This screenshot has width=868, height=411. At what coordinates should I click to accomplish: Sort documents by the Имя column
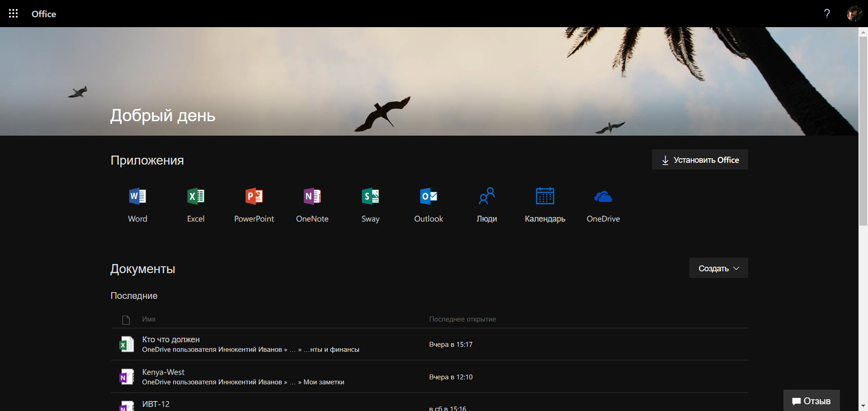149,319
